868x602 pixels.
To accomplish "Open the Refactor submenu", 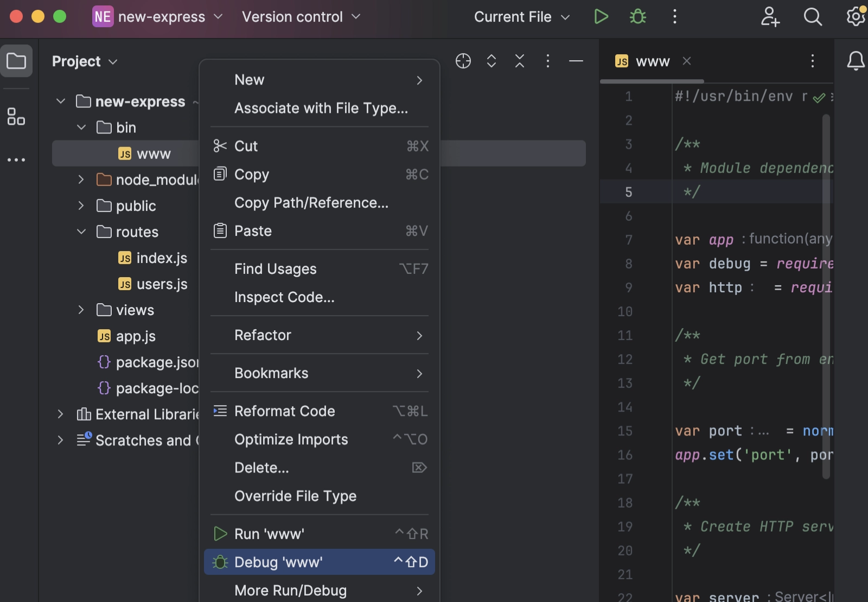I will 320,335.
